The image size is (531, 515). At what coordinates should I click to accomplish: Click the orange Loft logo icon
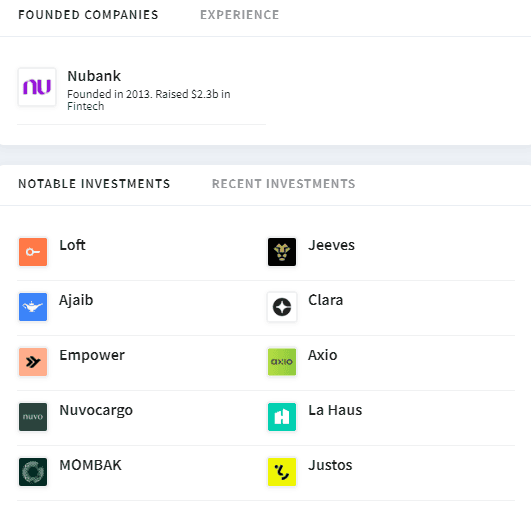click(x=33, y=252)
